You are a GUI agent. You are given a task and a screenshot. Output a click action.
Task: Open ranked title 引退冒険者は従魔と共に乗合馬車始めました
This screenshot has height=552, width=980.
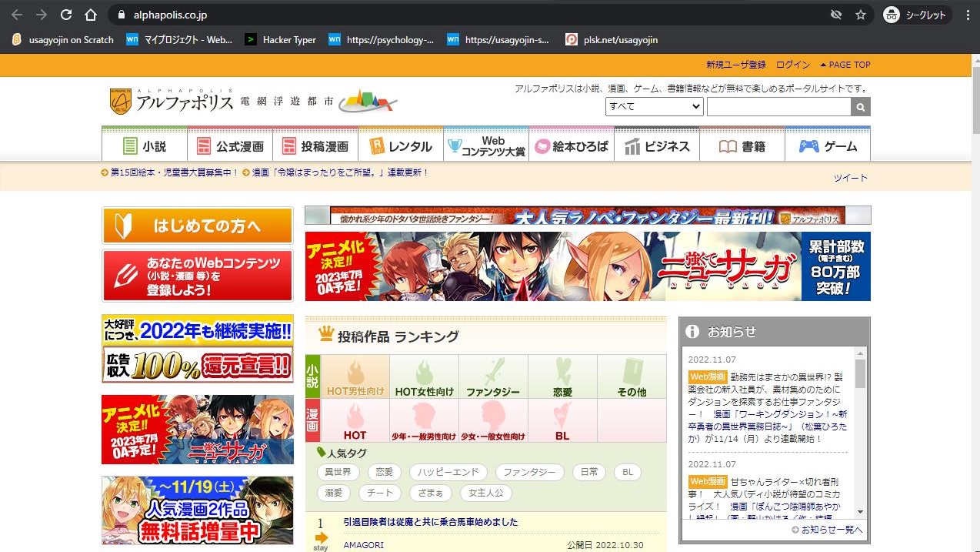tap(431, 522)
